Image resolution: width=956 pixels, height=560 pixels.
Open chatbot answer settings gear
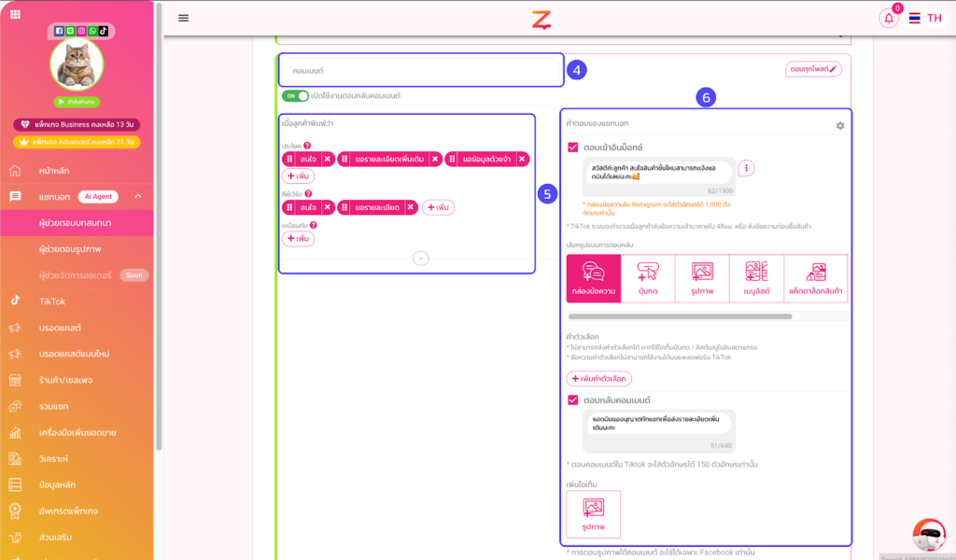click(x=840, y=125)
